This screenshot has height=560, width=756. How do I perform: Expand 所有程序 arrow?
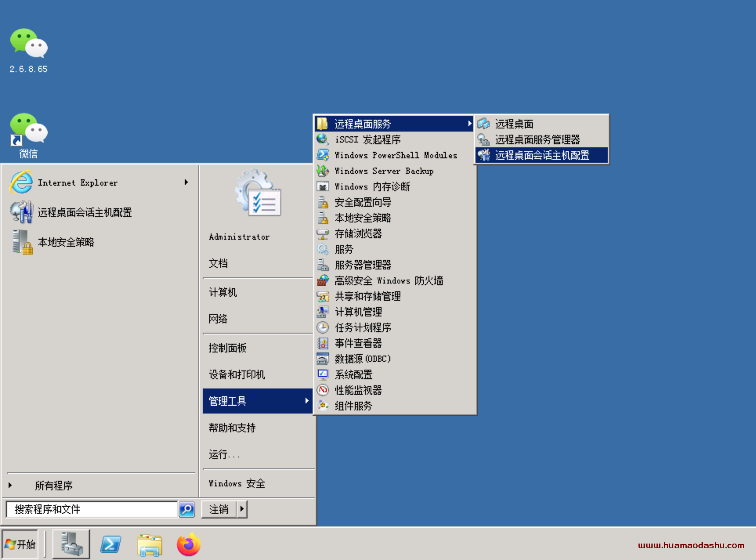(10, 485)
